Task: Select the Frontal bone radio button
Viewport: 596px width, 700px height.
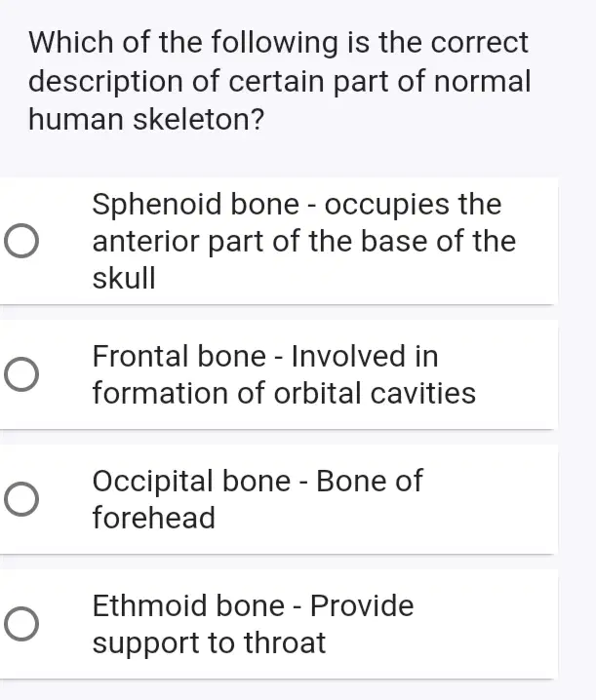Action: click(21, 374)
